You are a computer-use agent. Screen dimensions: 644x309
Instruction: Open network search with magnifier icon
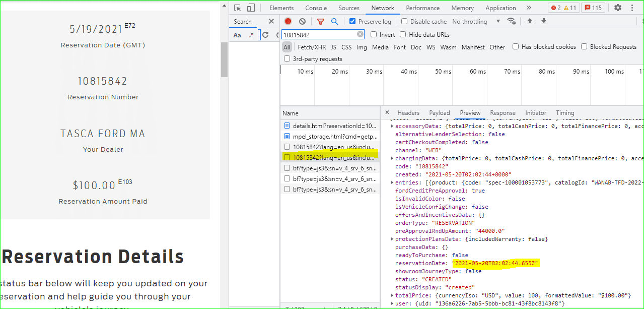(334, 21)
